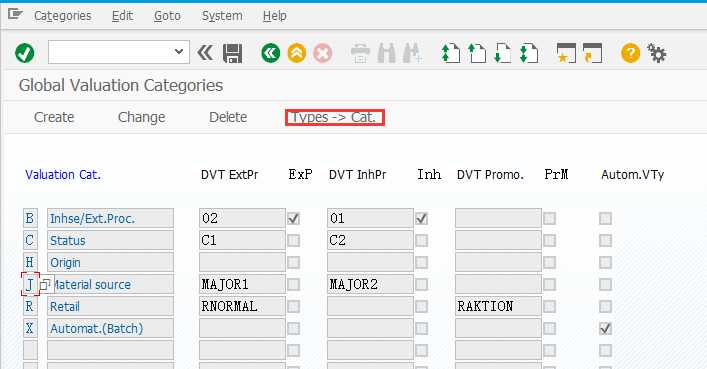Select the Origin description field
The width and height of the screenshot is (707, 369).
[110, 263]
